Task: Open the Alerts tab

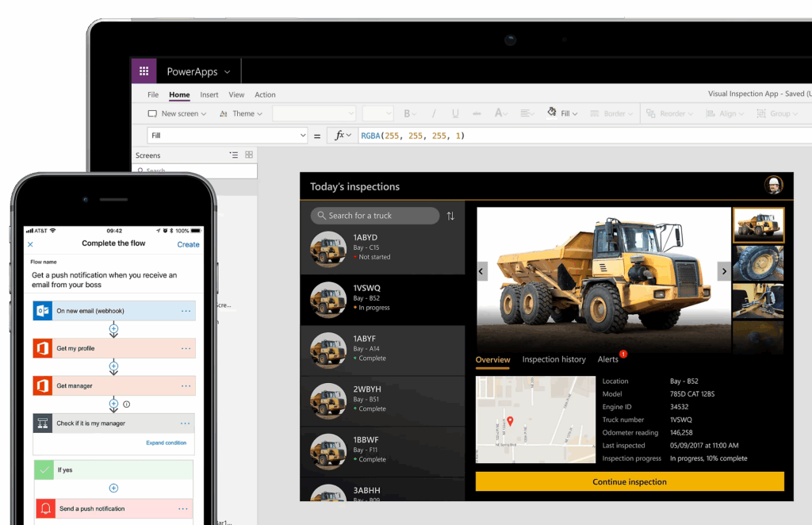Action: click(608, 359)
